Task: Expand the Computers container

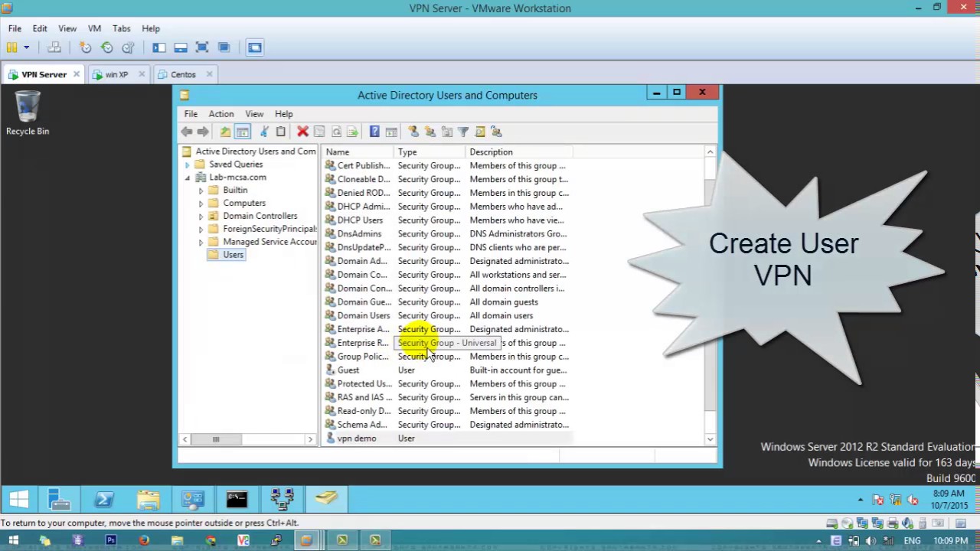Action: tap(201, 204)
